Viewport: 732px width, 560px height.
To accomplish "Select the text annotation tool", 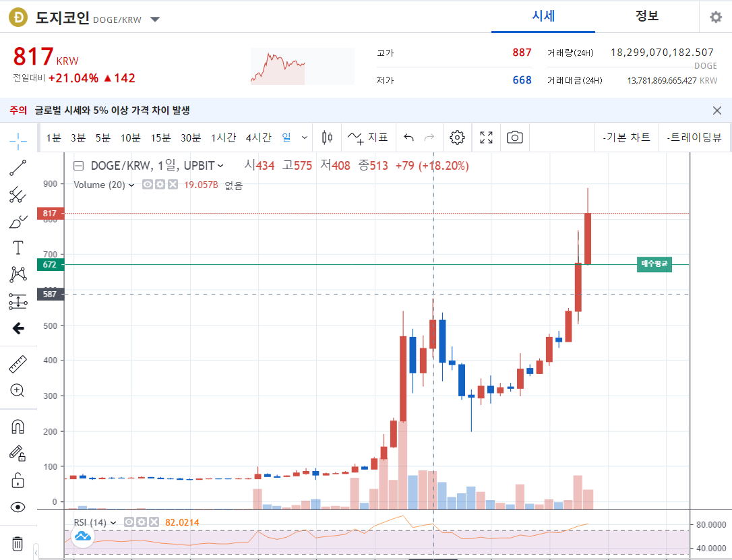I will click(x=18, y=248).
